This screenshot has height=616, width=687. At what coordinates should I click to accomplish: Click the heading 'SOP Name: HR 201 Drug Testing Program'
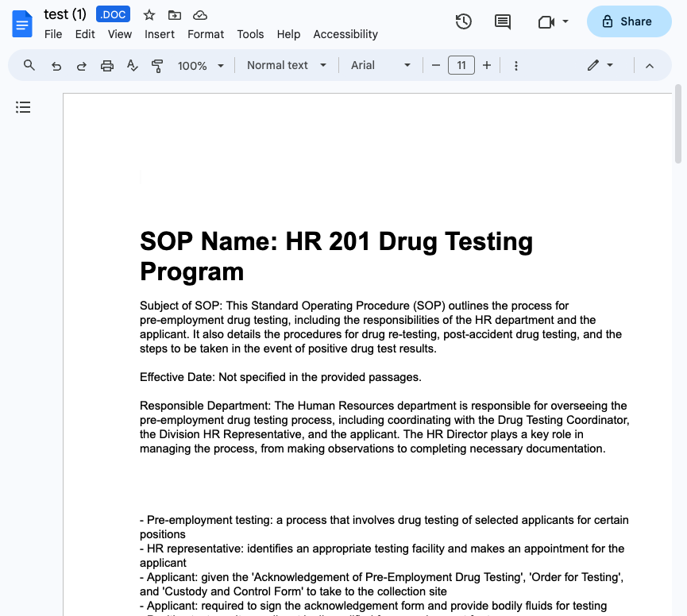[x=336, y=256]
